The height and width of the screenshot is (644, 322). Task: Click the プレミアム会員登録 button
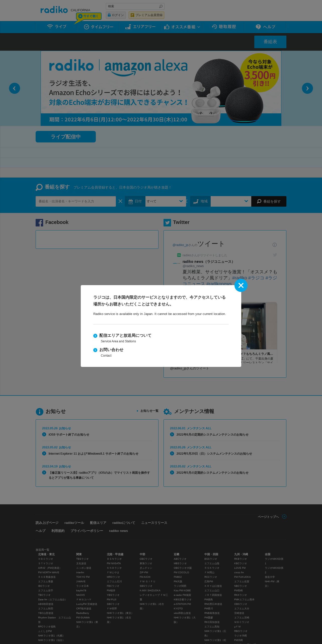click(x=146, y=15)
